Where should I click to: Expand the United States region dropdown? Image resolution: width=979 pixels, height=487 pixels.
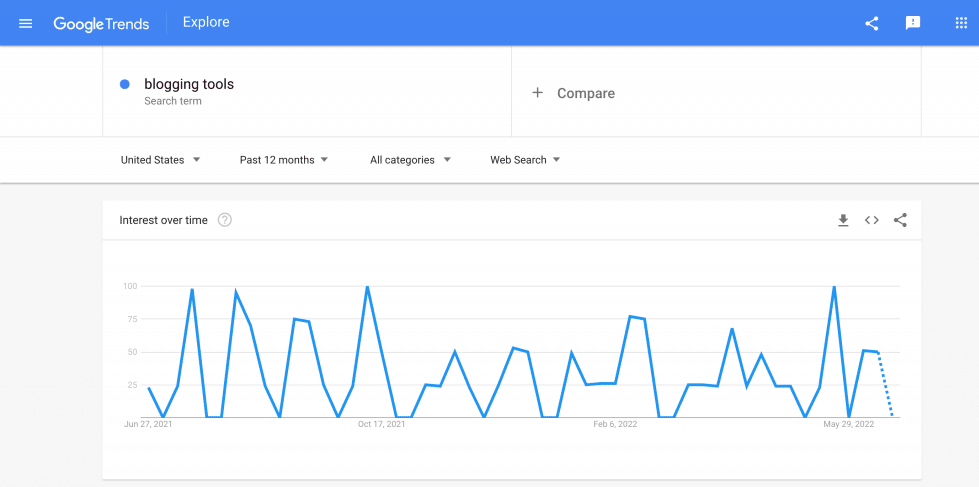pos(160,160)
